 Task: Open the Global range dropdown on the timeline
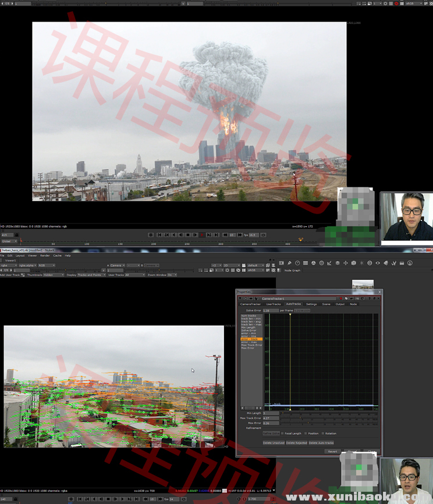click(9, 241)
